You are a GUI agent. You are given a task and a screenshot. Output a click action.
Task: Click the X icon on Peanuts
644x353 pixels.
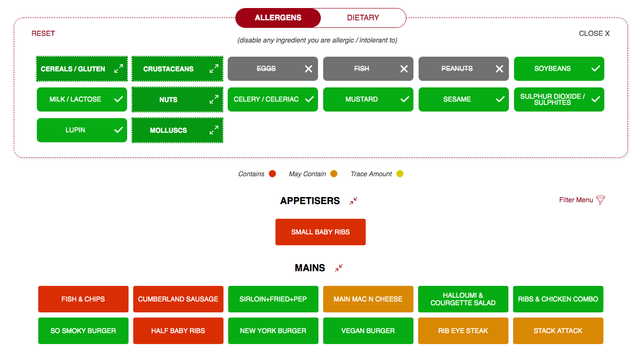(499, 69)
